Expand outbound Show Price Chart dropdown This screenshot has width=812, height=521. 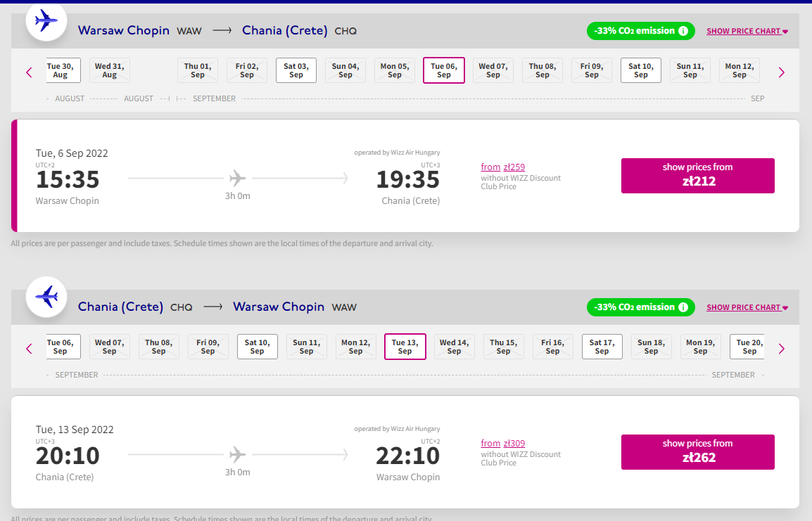tap(747, 31)
